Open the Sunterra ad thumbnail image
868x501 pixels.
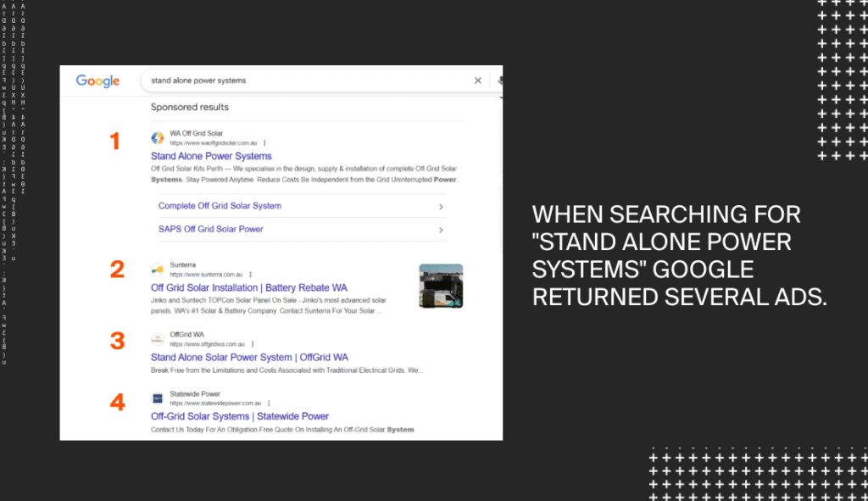(x=441, y=286)
